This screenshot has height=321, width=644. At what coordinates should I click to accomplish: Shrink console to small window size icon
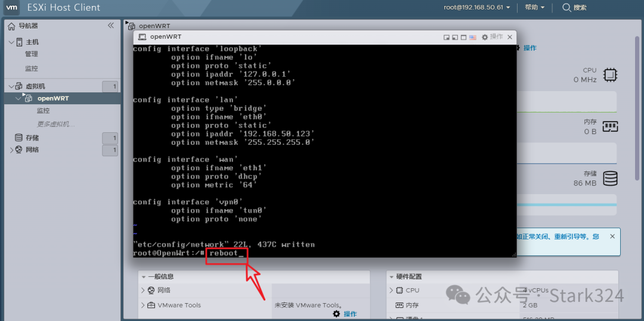447,38
